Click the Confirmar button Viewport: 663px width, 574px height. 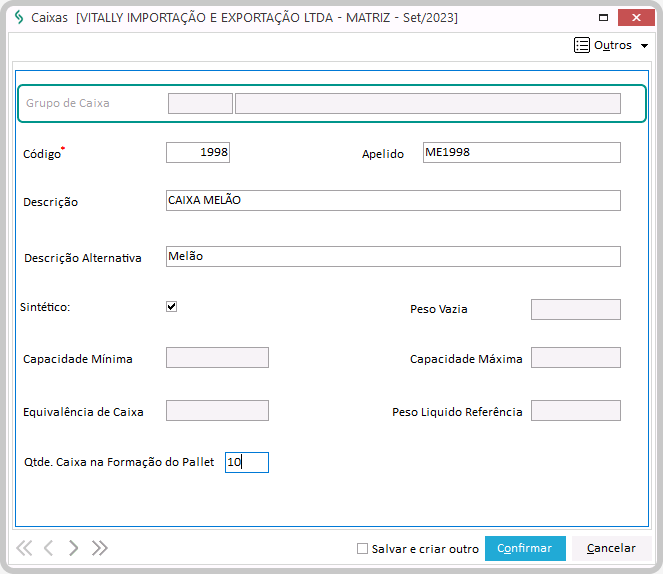[525, 548]
